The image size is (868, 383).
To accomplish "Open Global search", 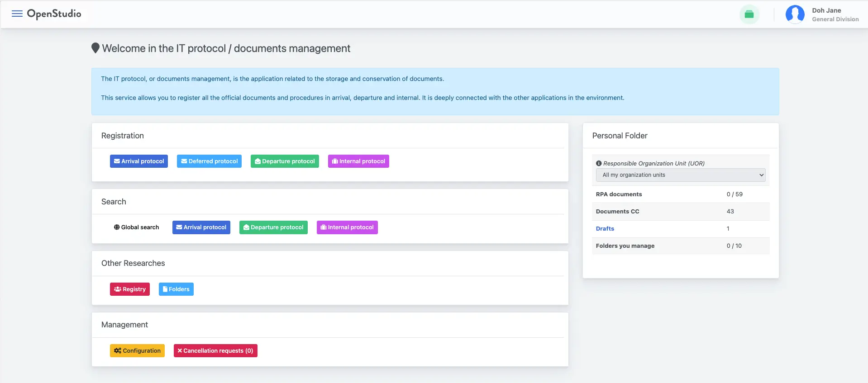I will click(x=136, y=227).
